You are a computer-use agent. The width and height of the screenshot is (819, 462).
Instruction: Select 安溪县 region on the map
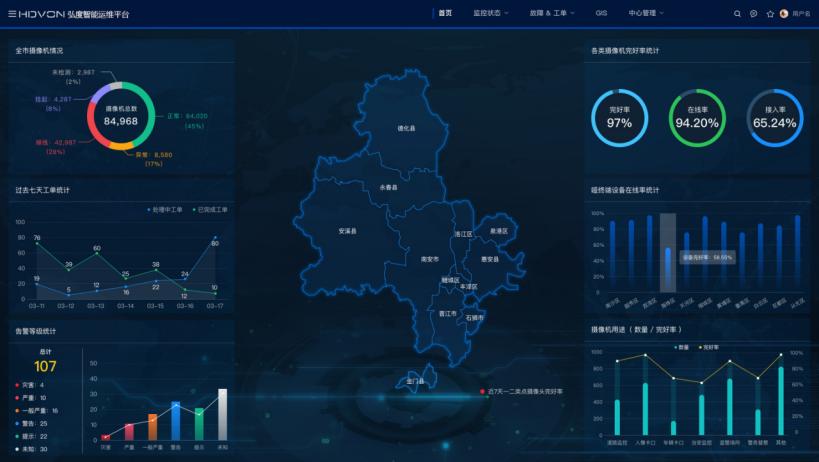(347, 231)
